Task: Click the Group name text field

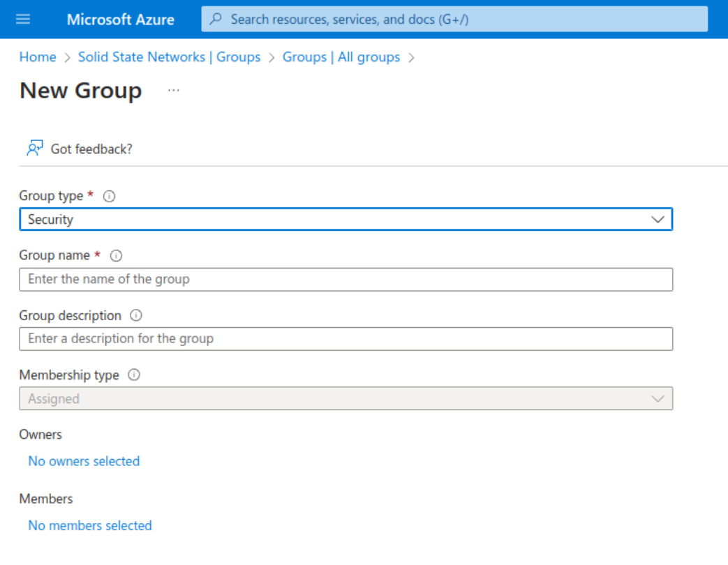Action: point(346,279)
